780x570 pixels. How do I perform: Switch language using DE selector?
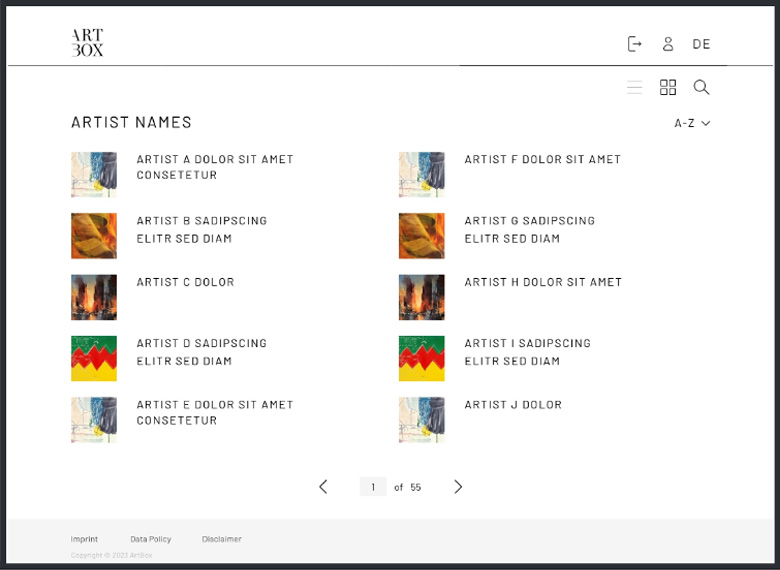701,44
